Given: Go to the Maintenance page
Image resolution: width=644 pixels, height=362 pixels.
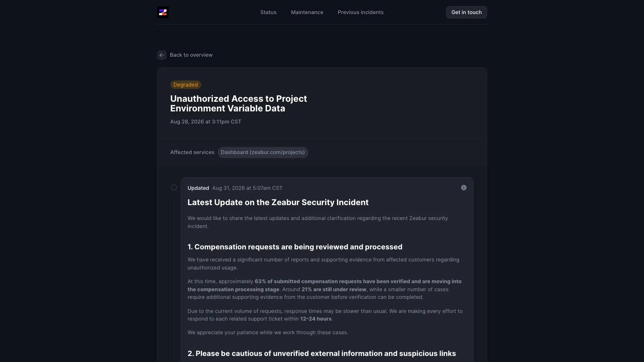Looking at the screenshot, I should click(x=307, y=12).
